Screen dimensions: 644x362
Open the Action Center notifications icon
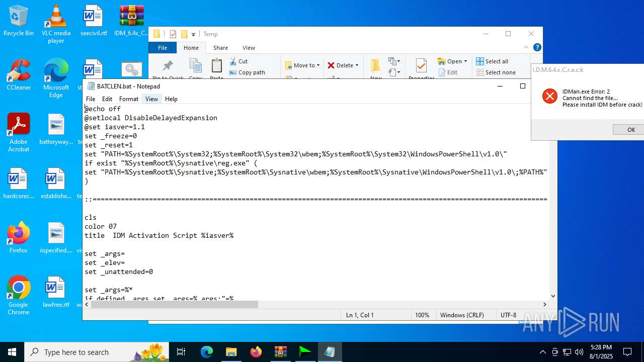627,352
